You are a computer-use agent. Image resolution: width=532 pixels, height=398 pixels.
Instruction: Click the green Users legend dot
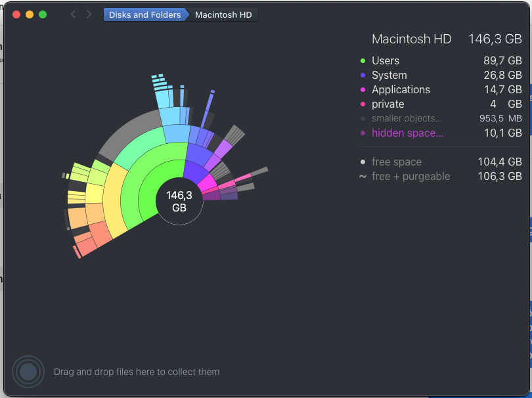pos(363,60)
